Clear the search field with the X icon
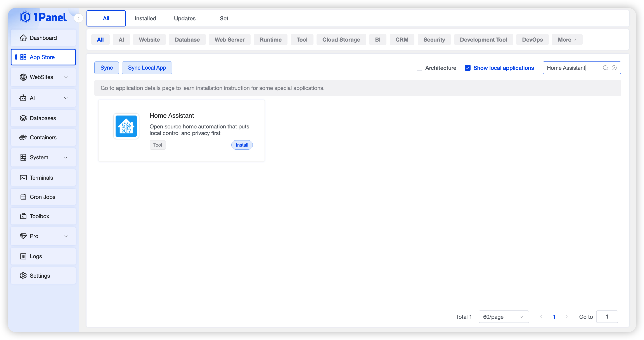Viewport: 644px width, 340px height. click(x=614, y=68)
